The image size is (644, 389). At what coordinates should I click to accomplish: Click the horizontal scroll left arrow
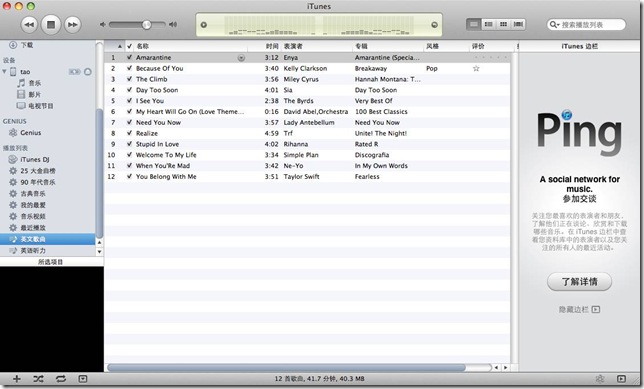click(x=496, y=368)
